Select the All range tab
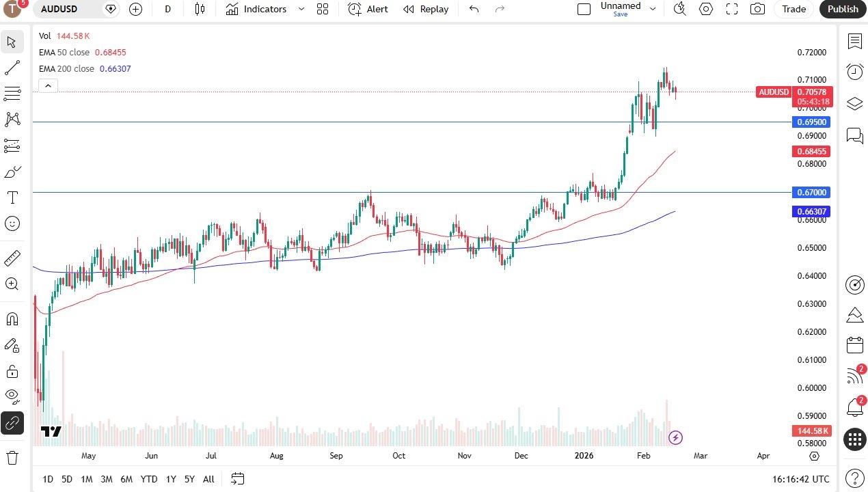The image size is (868, 492). click(x=208, y=479)
